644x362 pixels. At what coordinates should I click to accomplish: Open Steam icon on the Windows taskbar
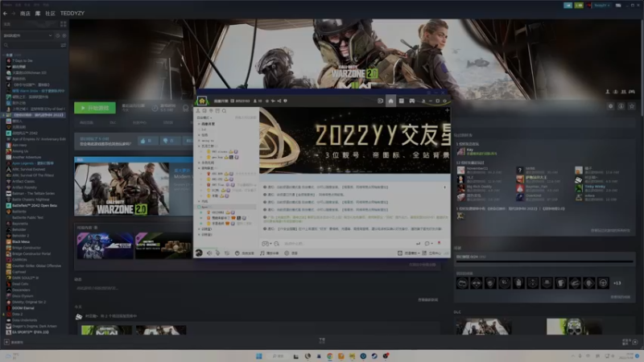click(374, 356)
